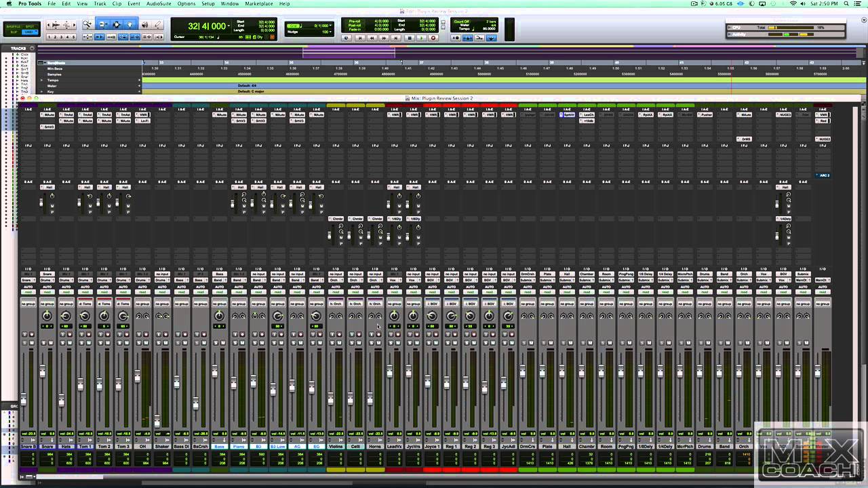Screen dimensions: 868x488
Task: Open the Setup menu
Action: click(208, 3)
